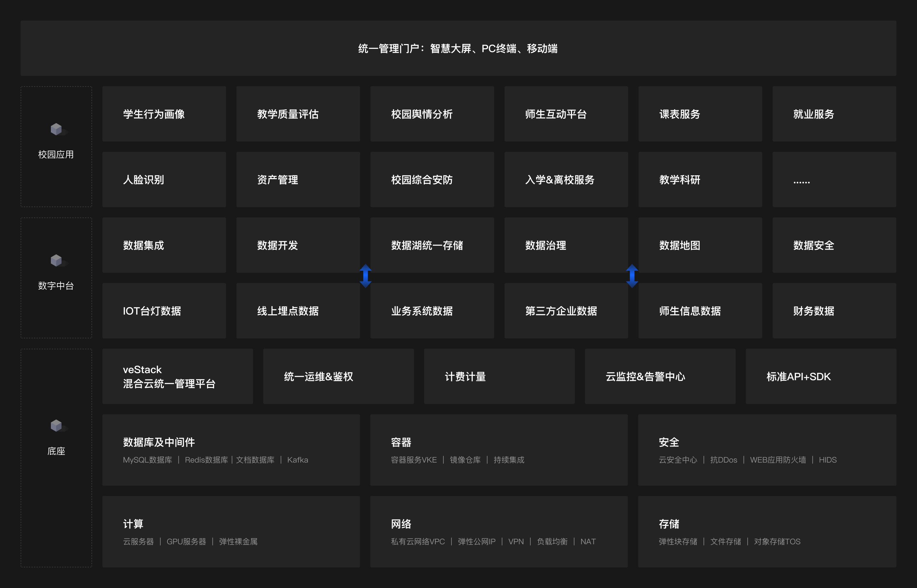Select the 云监控&告警中心 card
The width and height of the screenshot is (917, 588).
point(660,376)
